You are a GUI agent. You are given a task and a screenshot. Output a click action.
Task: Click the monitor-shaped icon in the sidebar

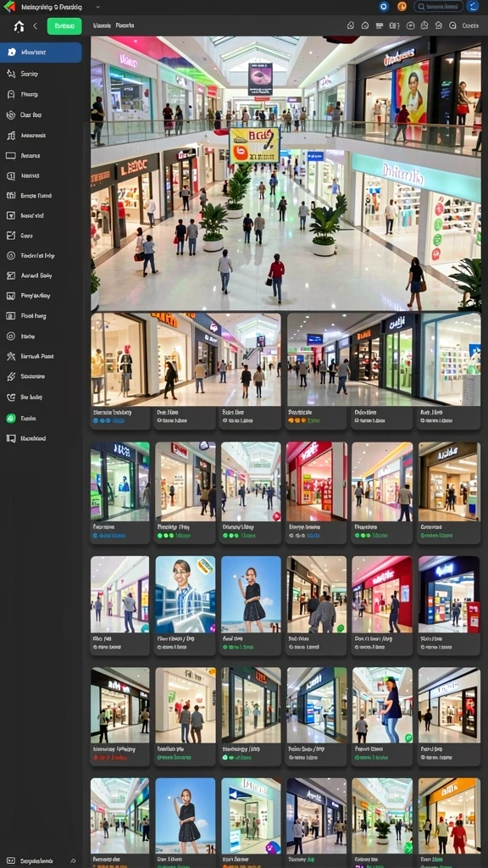point(10,156)
